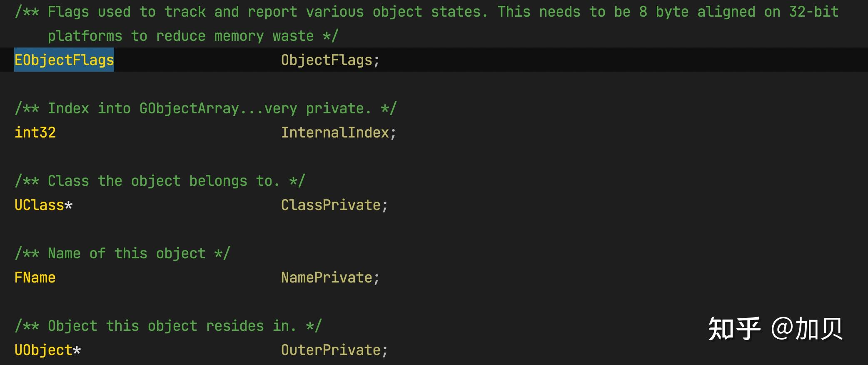Click the "Flags used to track" comment line

[427, 12]
